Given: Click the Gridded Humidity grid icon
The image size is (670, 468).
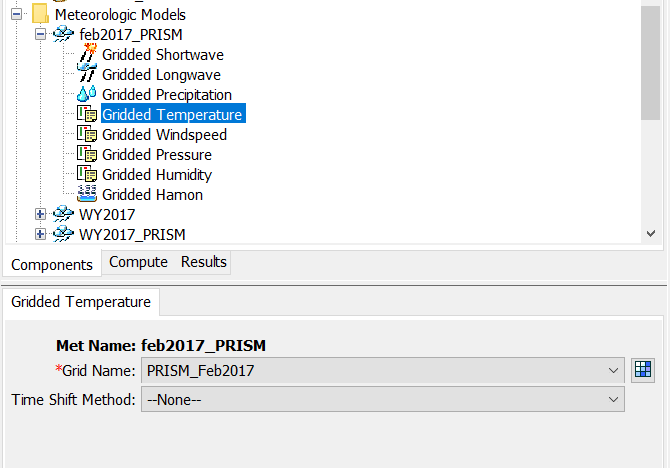Looking at the screenshot, I should pyautogui.click(x=87, y=175).
